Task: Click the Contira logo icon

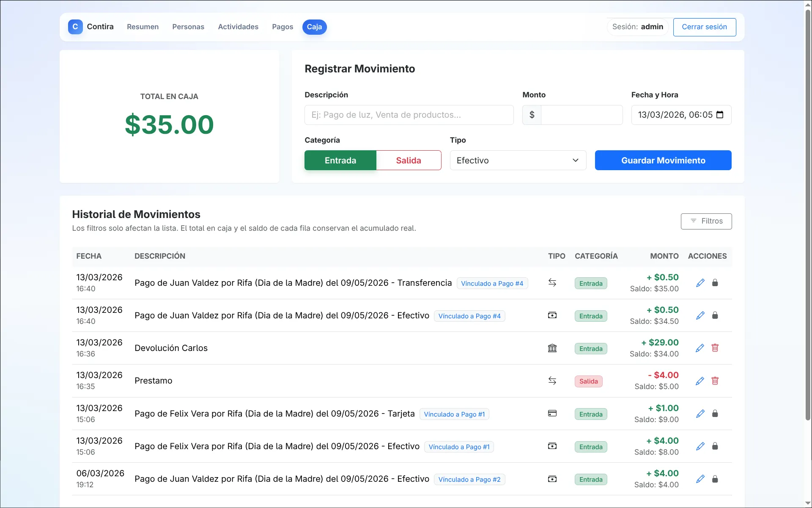Action: pyautogui.click(x=75, y=27)
